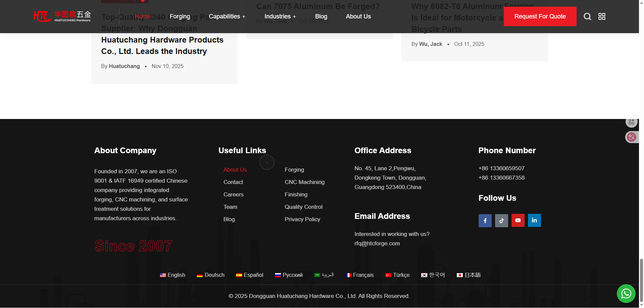Expand the Capabilities menu
This screenshot has height=308, width=644.
227,16
